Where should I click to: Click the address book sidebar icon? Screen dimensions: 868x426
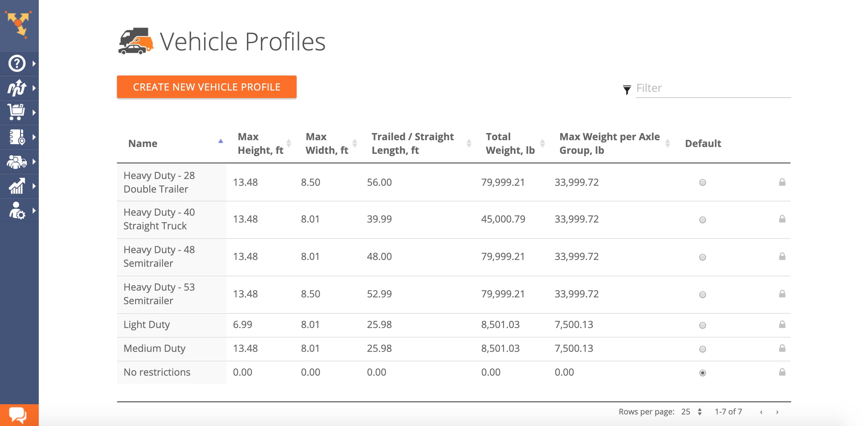(x=17, y=137)
